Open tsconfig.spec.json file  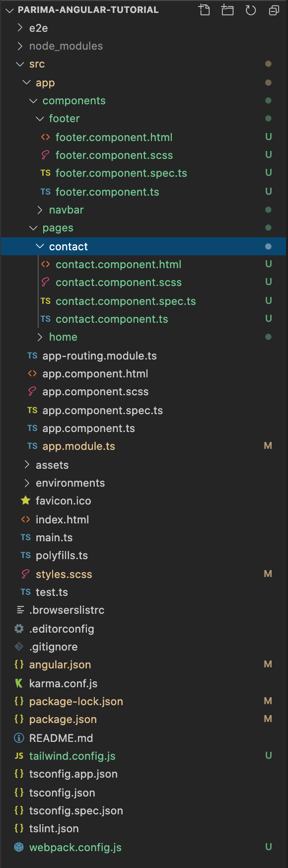(76, 810)
